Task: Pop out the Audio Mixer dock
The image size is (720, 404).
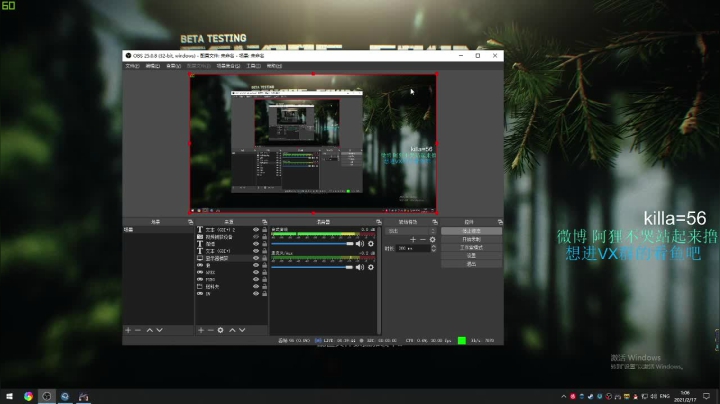Action: [379, 222]
